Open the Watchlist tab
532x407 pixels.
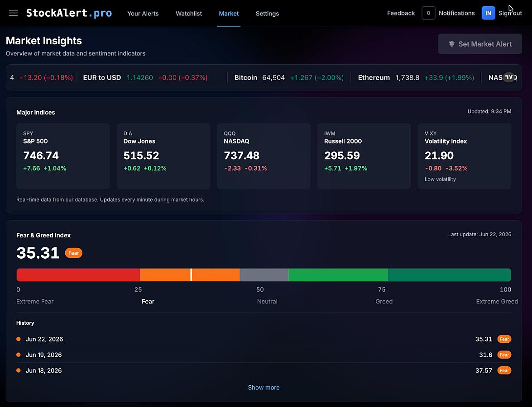click(189, 14)
